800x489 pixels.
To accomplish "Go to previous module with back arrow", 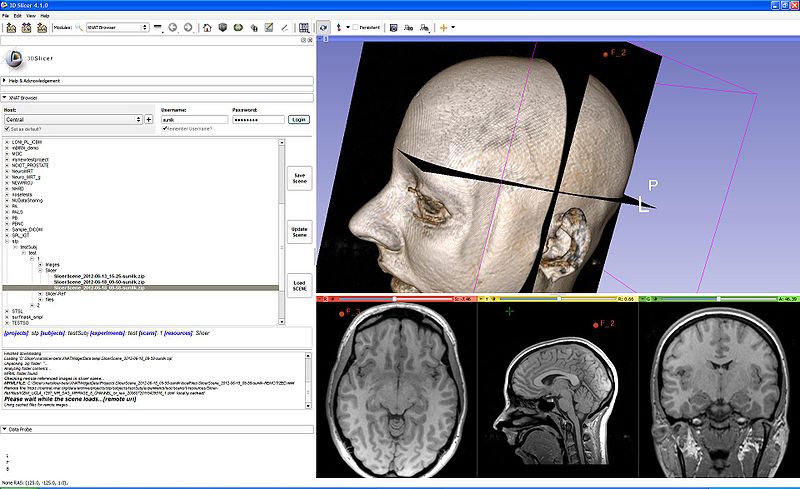I will point(173,27).
